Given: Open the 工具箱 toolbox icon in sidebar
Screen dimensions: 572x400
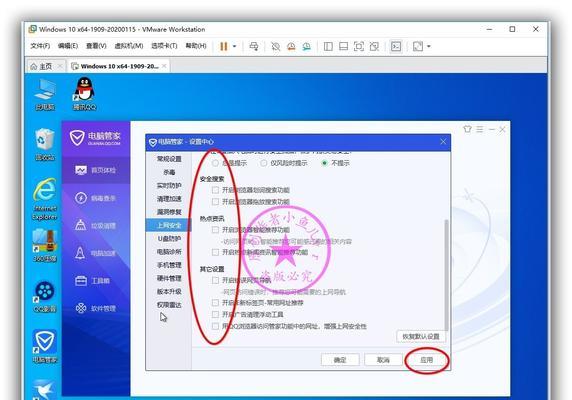Looking at the screenshot, I should pyautogui.click(x=81, y=280).
